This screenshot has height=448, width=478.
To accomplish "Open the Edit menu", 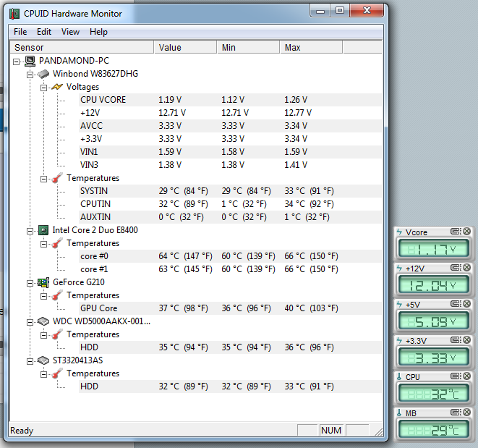I will coord(44,32).
